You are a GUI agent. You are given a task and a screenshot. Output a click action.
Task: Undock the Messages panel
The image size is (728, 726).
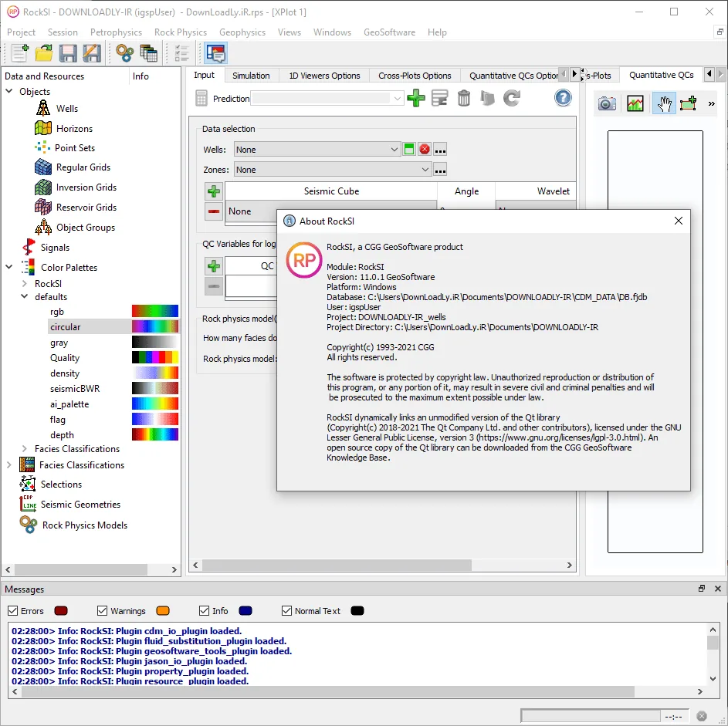(702, 589)
